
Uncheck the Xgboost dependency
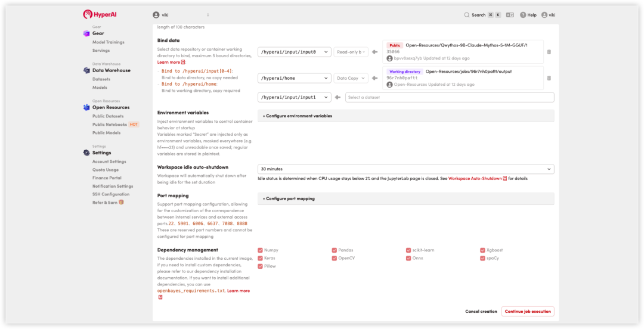click(482, 250)
